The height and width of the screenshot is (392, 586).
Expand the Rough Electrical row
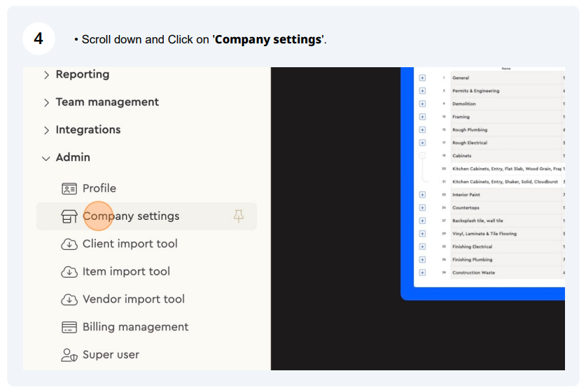422,143
